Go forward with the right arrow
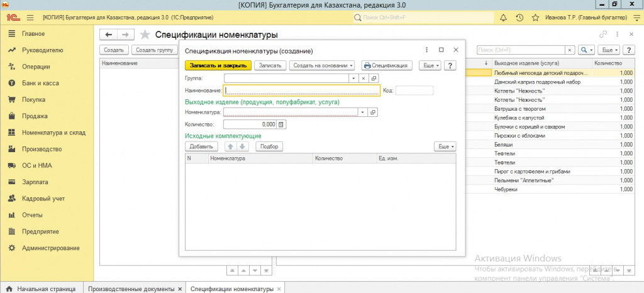Screen dimensions: 644x293 pos(126,35)
